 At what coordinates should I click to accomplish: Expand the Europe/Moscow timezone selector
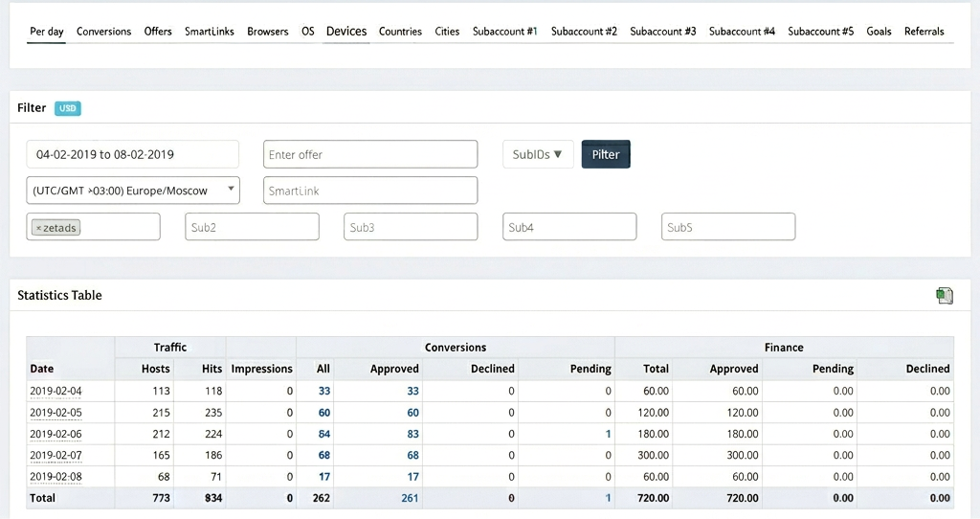[132, 191]
